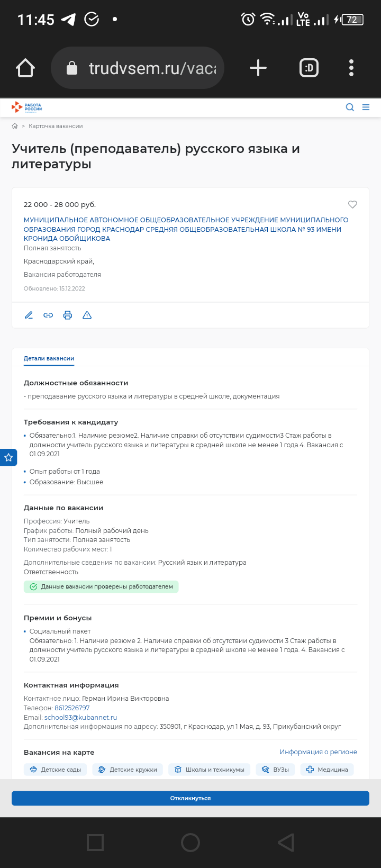Email school93@kubannet.ru
This screenshot has height=868, width=381.
pyautogui.click(x=80, y=718)
